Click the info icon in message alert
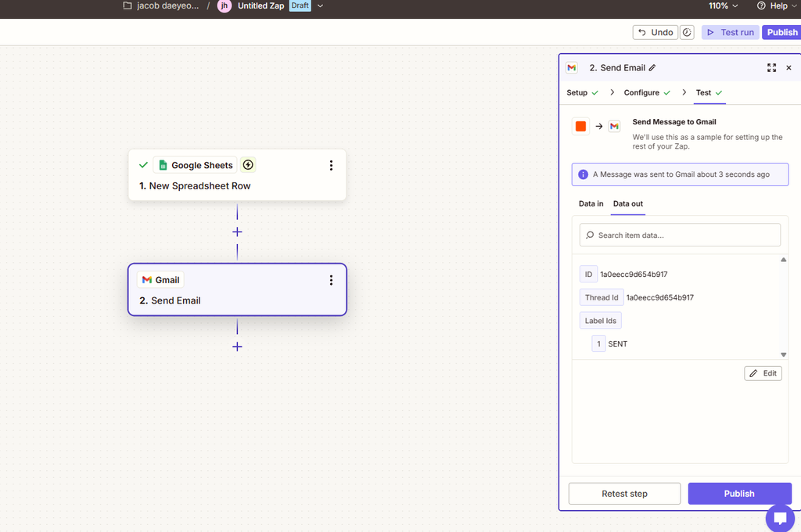Viewport: 801px width, 532px height. [x=583, y=174]
